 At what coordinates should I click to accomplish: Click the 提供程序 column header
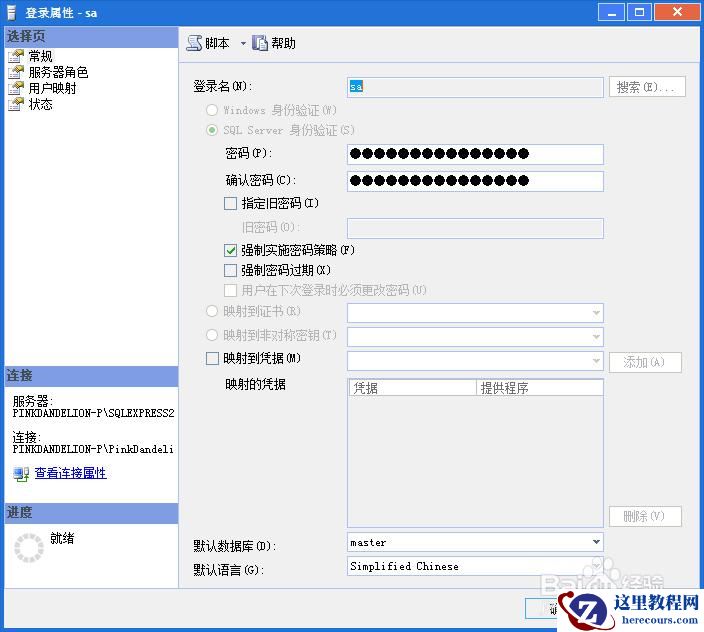(539, 388)
